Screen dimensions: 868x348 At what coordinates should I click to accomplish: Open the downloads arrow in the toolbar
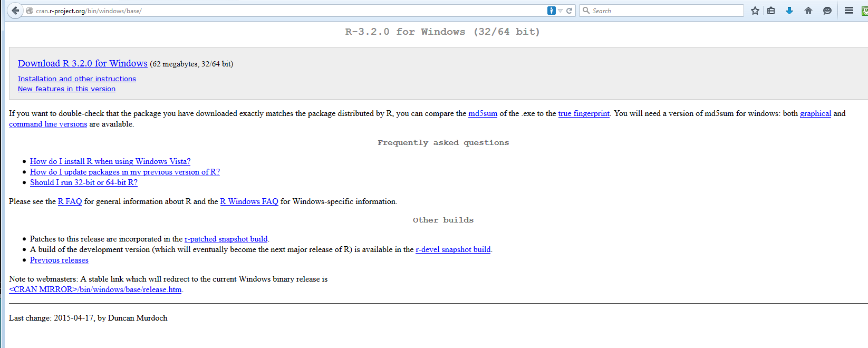[x=789, y=11]
